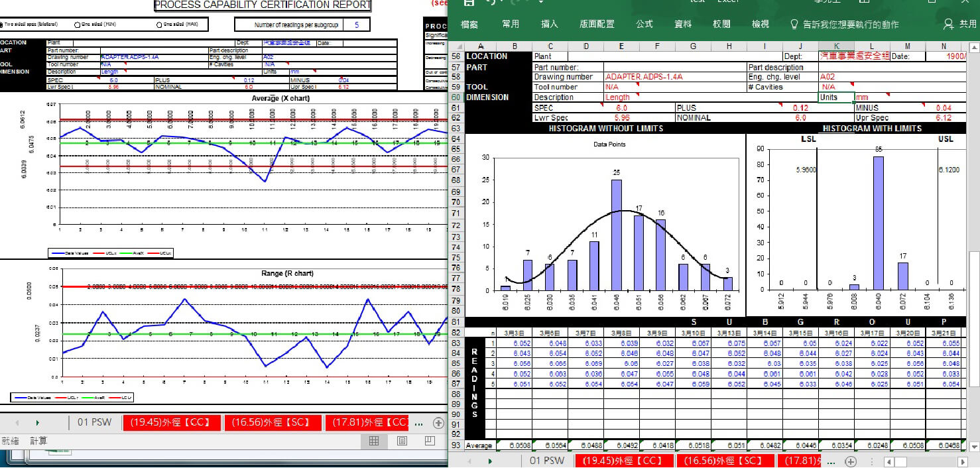Click the HISTOGRAM WITH LIMITS header
The height and width of the screenshot is (468, 980).
[872, 128]
